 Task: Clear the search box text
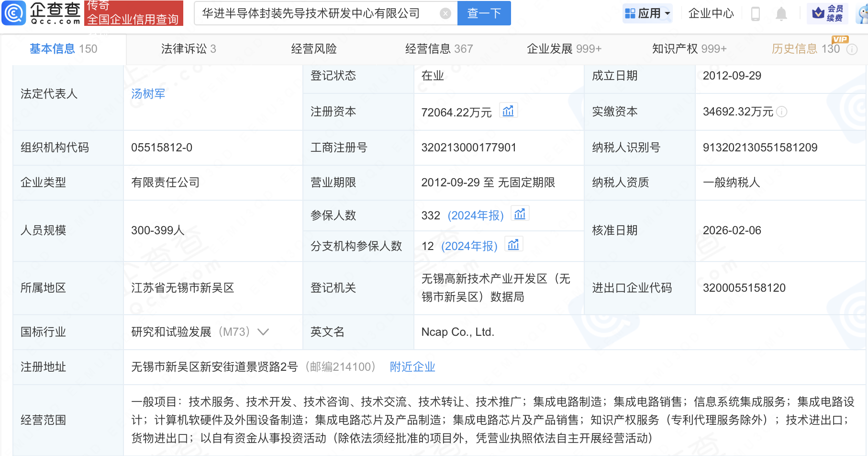point(445,13)
